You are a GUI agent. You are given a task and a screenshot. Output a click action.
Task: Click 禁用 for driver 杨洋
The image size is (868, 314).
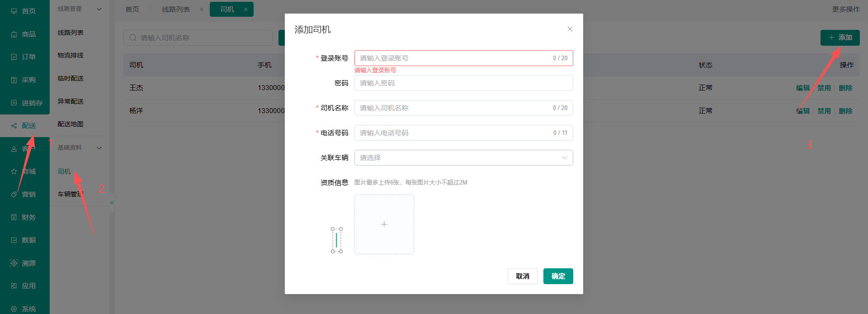point(824,111)
